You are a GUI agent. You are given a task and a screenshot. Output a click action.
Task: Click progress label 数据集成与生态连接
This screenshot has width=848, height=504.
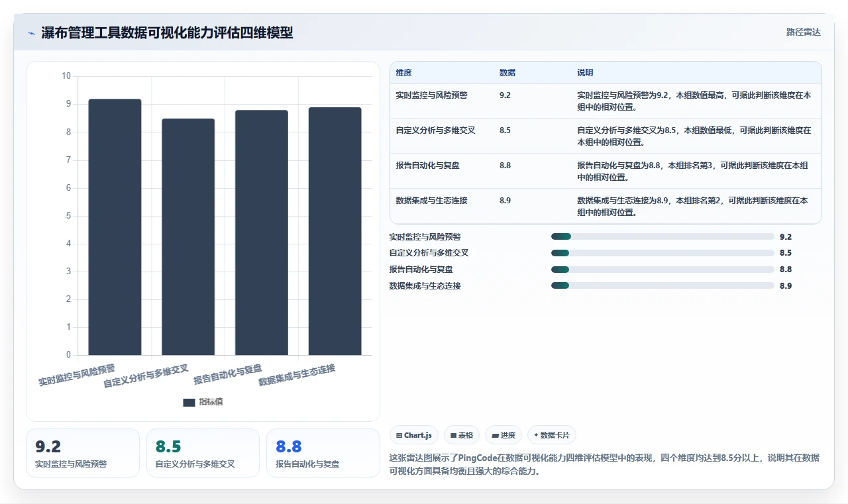click(x=425, y=285)
